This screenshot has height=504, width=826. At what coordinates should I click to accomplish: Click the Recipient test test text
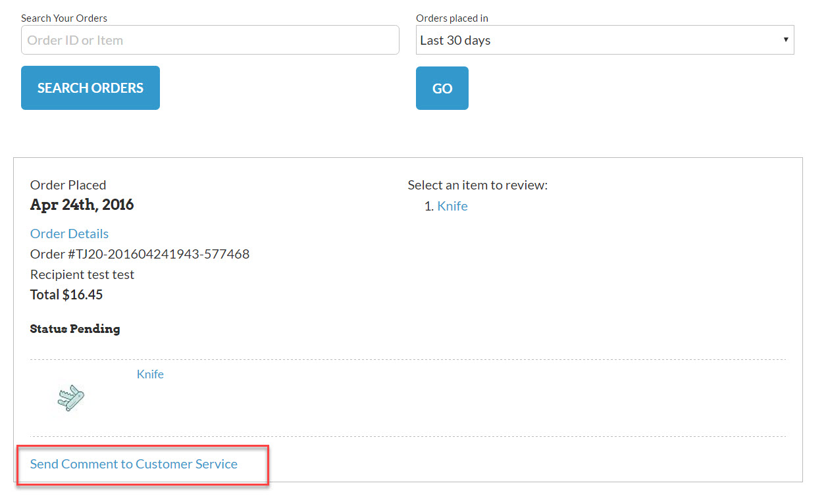click(82, 274)
